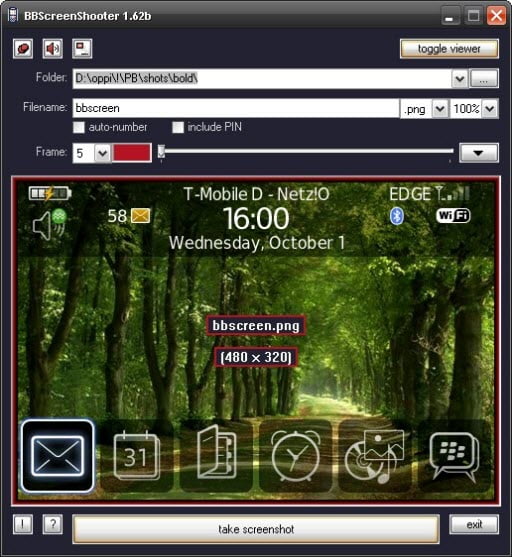Click in the Filename field containing bbscreen

click(x=236, y=108)
